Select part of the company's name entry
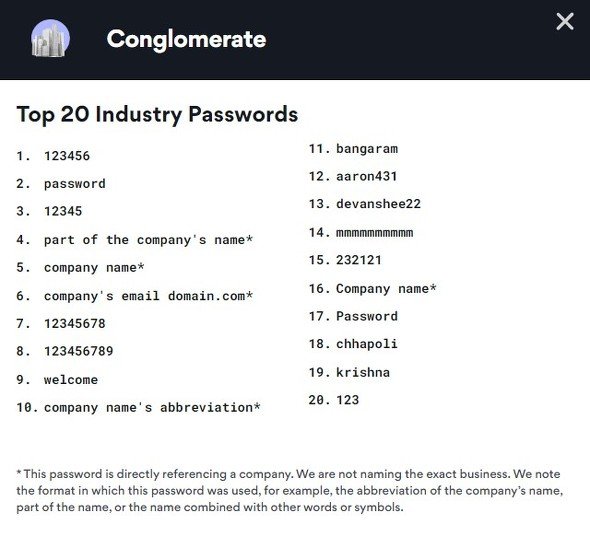The width and height of the screenshot is (590, 548). (148, 240)
